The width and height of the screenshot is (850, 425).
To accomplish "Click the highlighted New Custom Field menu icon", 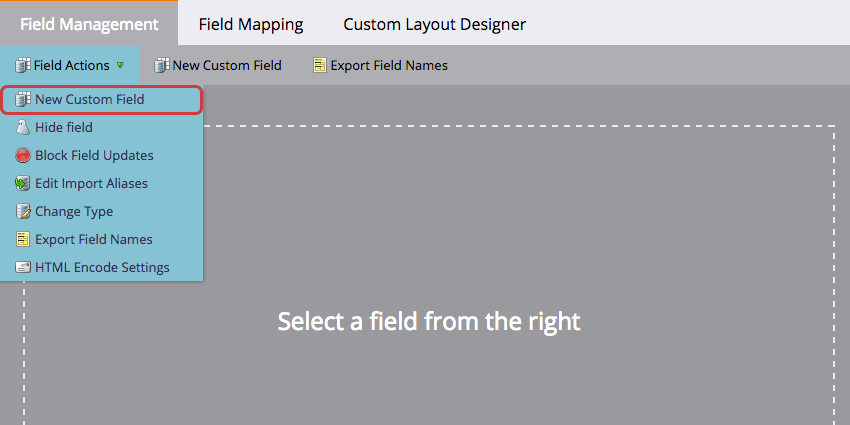I will [x=23, y=99].
